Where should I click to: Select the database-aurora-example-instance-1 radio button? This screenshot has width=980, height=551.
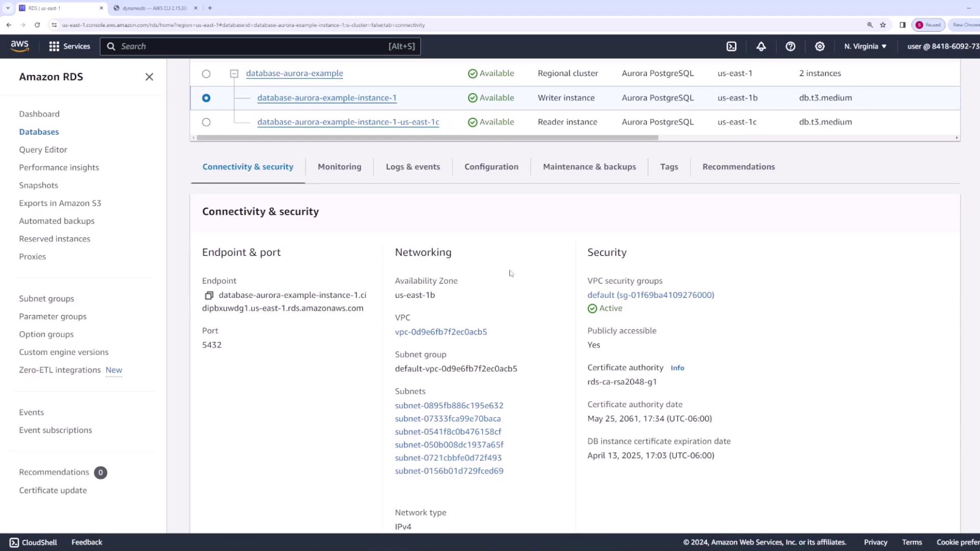click(x=206, y=98)
